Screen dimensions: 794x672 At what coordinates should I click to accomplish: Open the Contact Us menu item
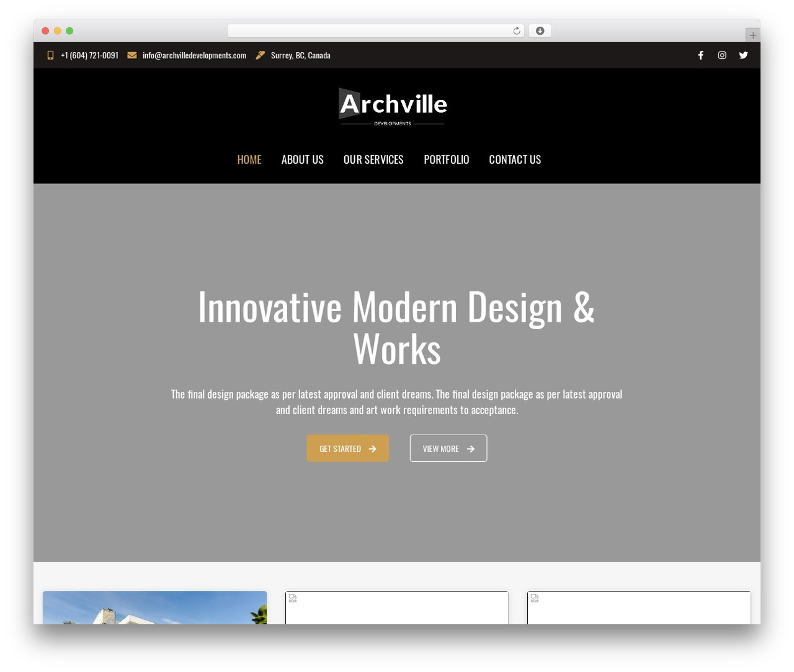click(515, 159)
